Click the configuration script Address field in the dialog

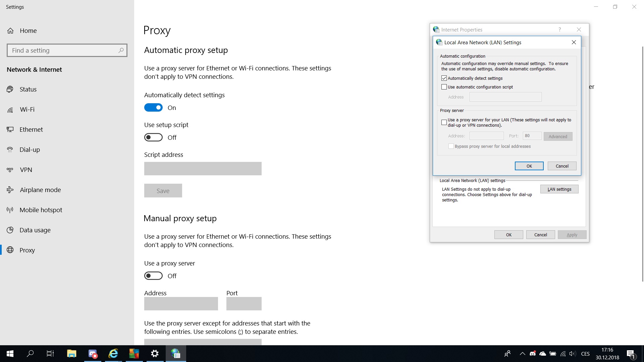point(505,97)
